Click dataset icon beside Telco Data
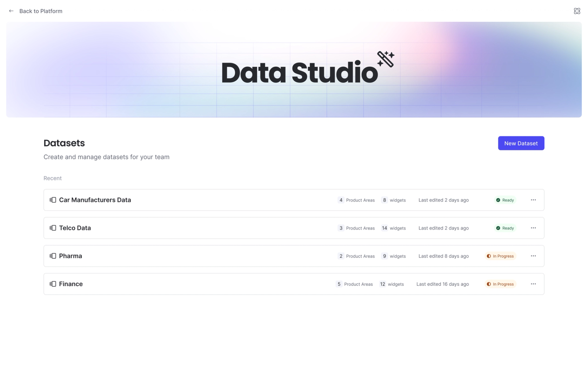The height and width of the screenshot is (382, 588). [53, 228]
